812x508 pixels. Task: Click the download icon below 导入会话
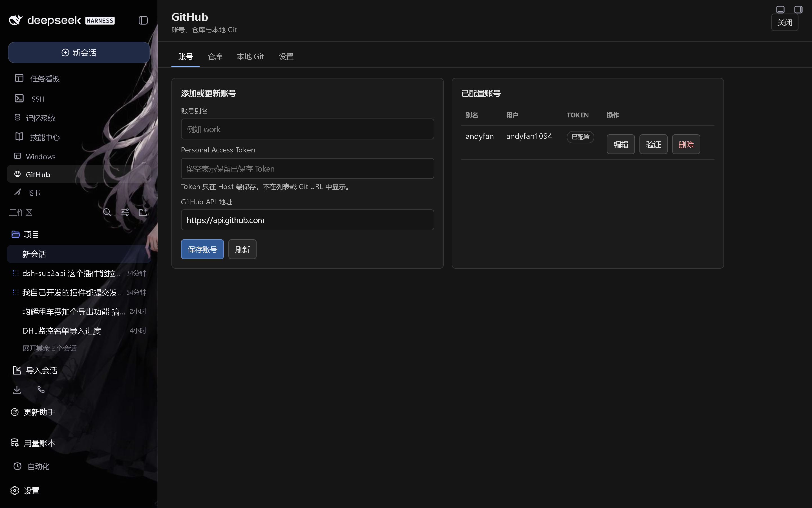click(17, 390)
